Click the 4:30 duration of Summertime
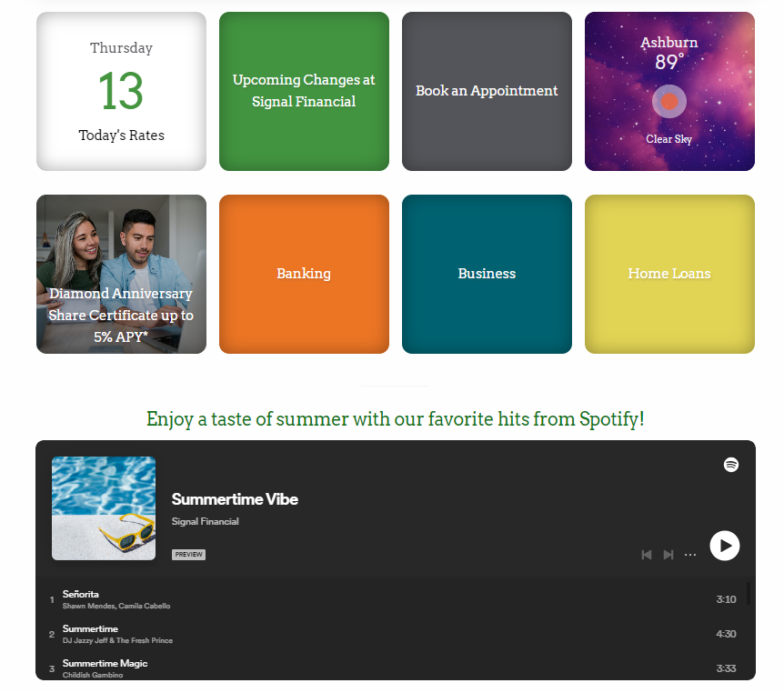This screenshot has height=693, width=784. (726, 634)
